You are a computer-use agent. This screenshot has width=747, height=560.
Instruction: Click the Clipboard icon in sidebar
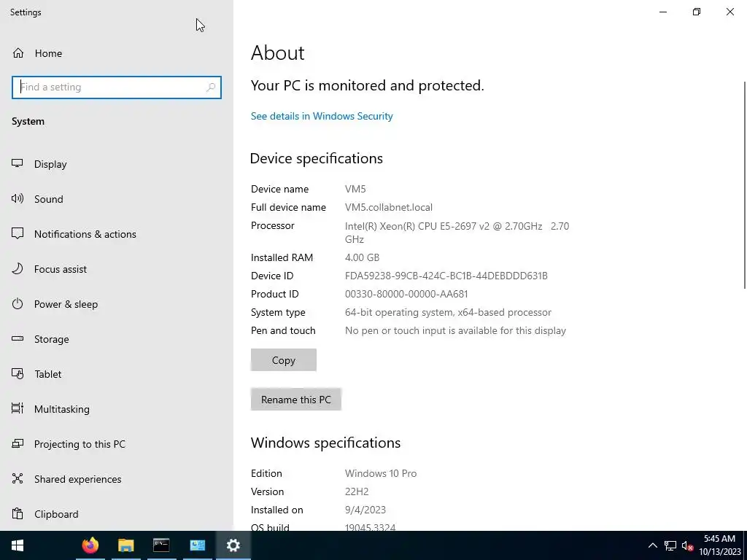18,514
